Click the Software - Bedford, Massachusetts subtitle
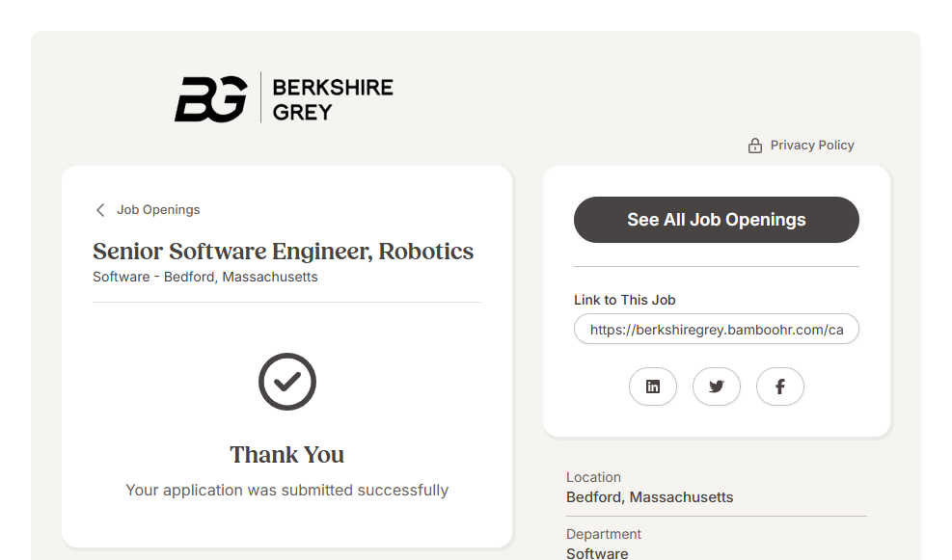The width and height of the screenshot is (952, 560). (x=205, y=277)
